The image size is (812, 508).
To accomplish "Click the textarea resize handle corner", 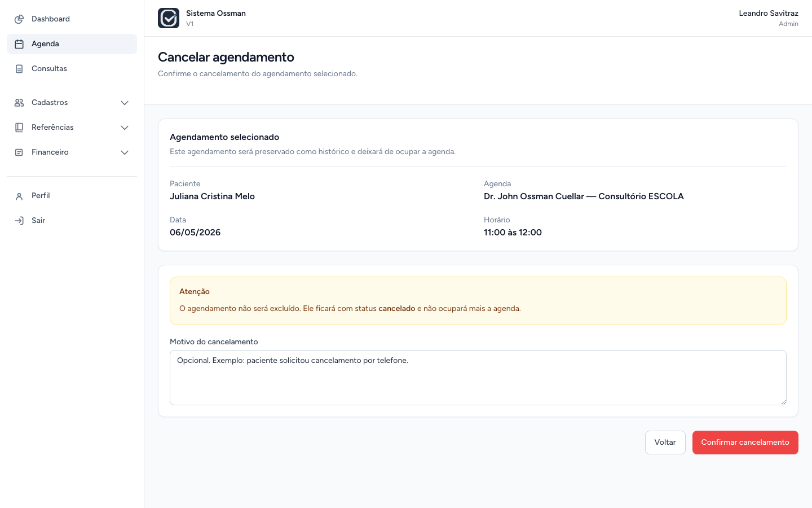I will click(x=783, y=402).
